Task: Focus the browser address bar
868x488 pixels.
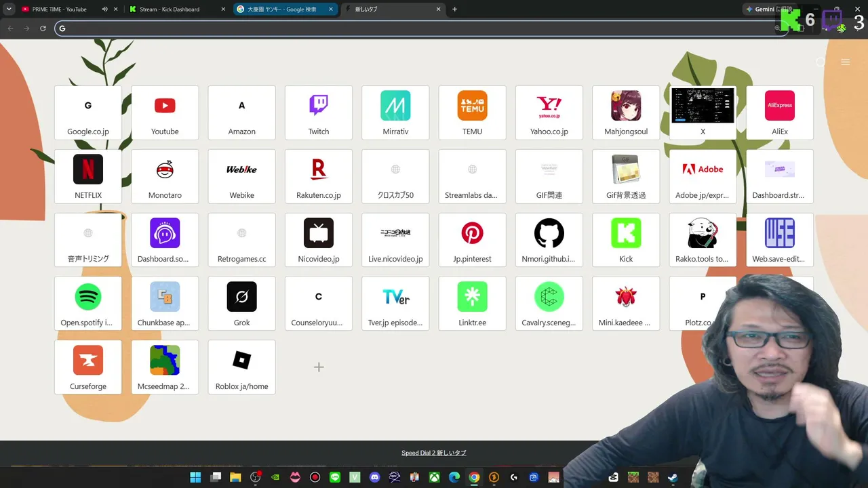Action: pyautogui.click(x=420, y=28)
